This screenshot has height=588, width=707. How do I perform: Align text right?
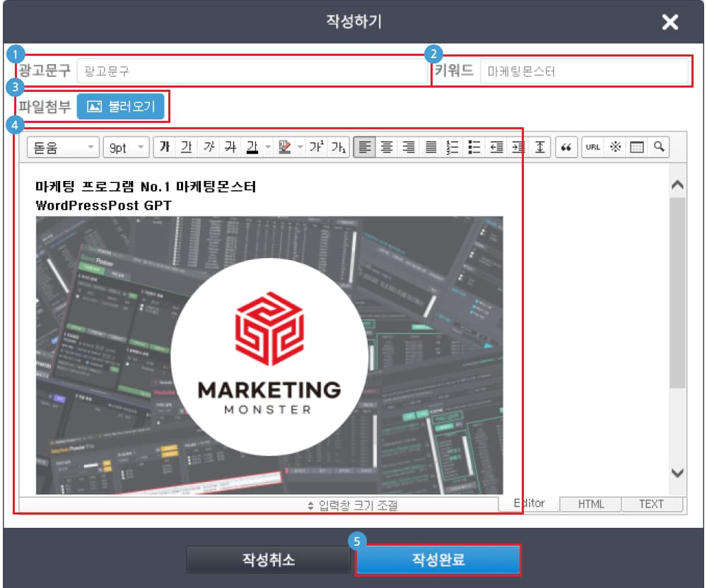[x=409, y=147]
